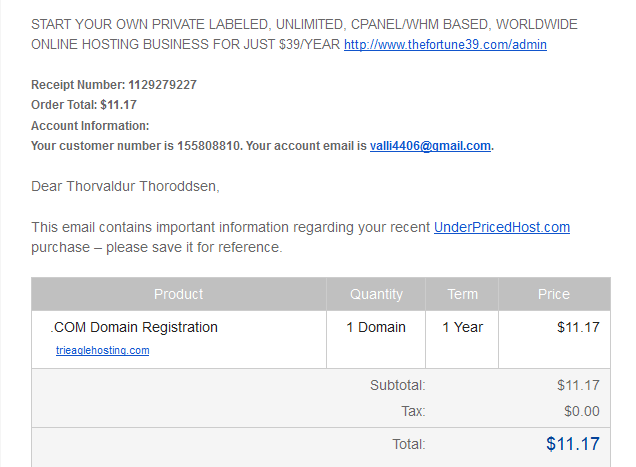Open the UnderPricedHost.com link
Image resolution: width=636 pixels, height=467 pixels.
click(502, 227)
